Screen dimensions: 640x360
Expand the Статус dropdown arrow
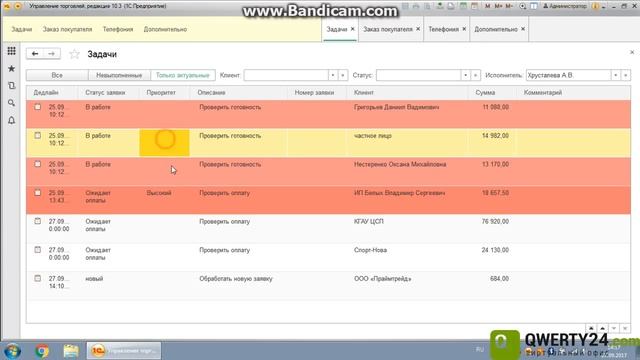pos(465,75)
